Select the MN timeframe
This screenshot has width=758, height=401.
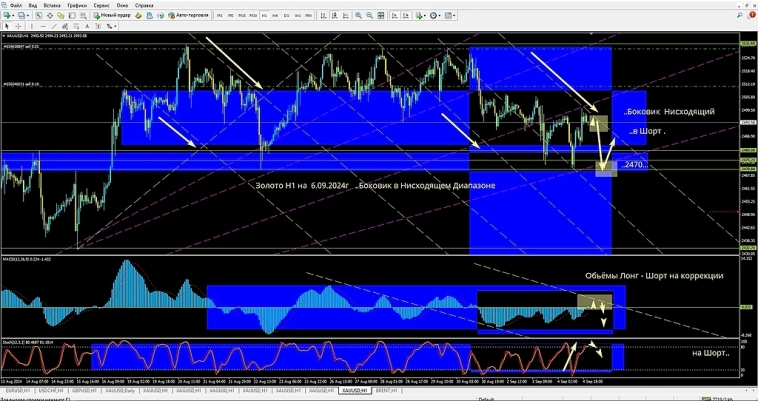tap(308, 15)
